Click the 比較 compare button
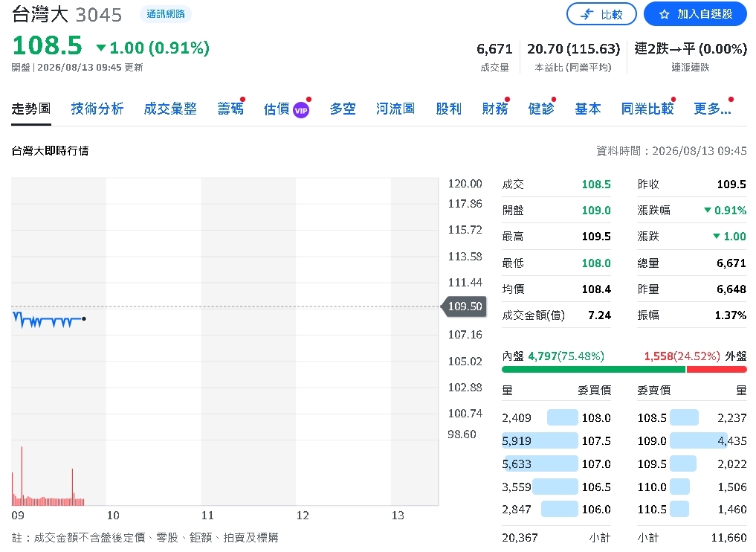Image resolution: width=756 pixels, height=552 pixels. click(x=601, y=14)
